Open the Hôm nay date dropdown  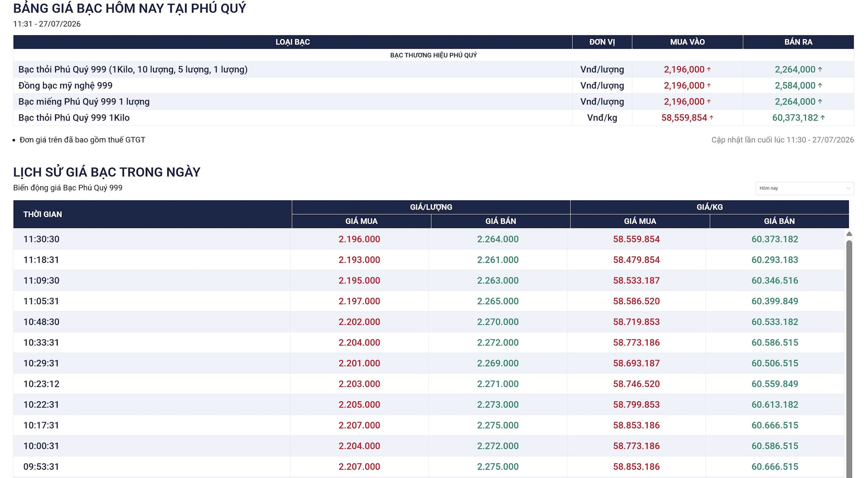click(804, 188)
